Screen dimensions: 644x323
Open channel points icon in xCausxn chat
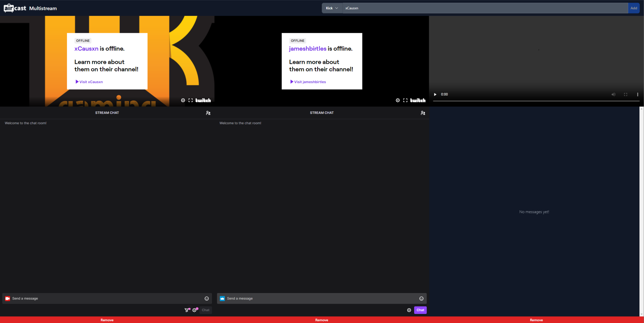[x=187, y=310]
